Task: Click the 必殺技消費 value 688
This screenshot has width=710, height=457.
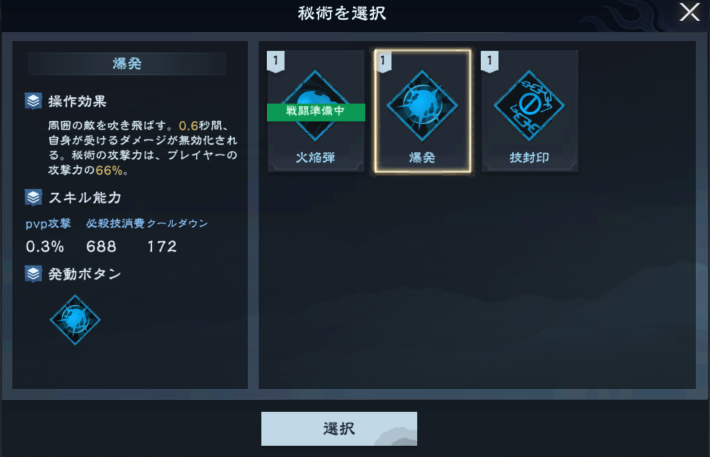Action: point(101,246)
